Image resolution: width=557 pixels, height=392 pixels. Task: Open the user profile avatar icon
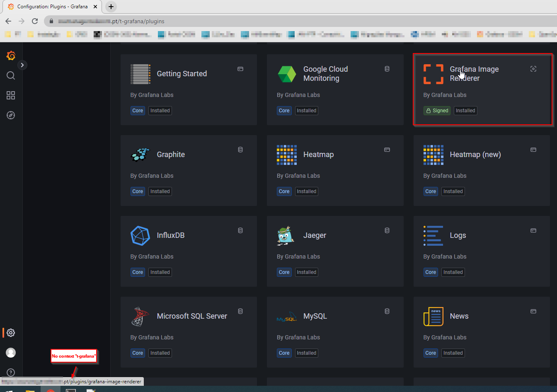(x=10, y=352)
